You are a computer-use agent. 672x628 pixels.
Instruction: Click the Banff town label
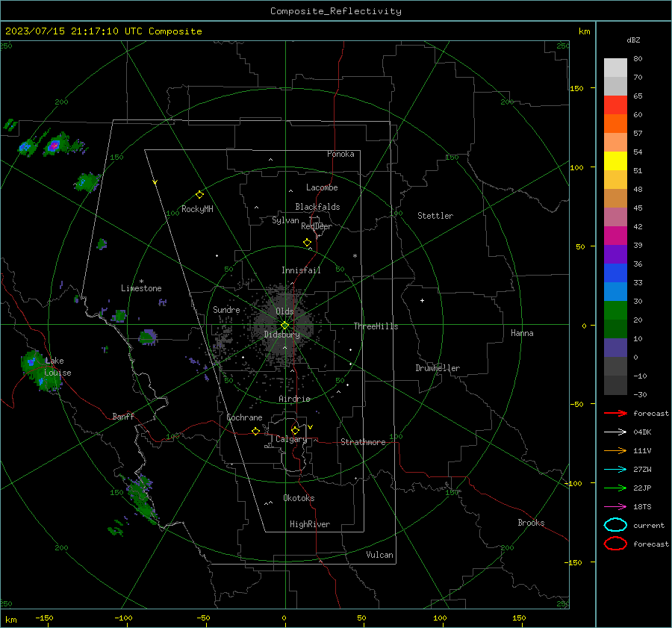(123, 416)
